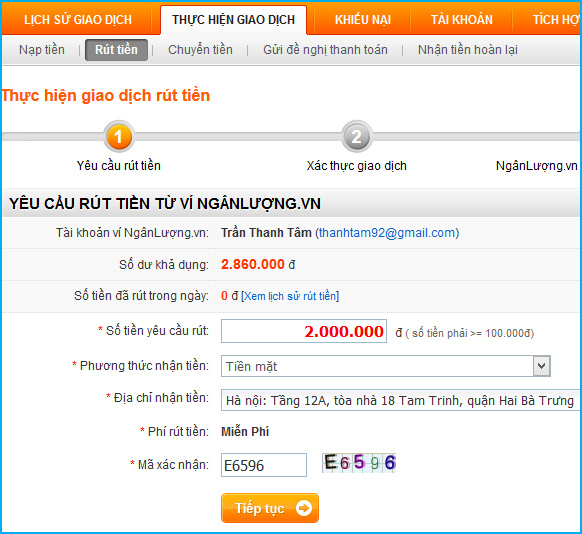Viewport: 582px width, 534px height.
Task: Focus the Mã xác nhận input field
Action: point(264,465)
